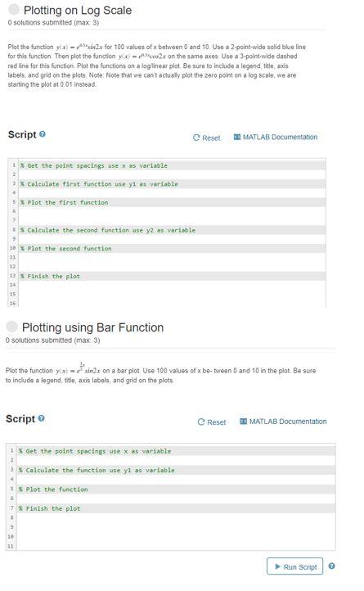
Task: Click the status circle beside Plotting using Bar Function
Action: tap(12, 327)
